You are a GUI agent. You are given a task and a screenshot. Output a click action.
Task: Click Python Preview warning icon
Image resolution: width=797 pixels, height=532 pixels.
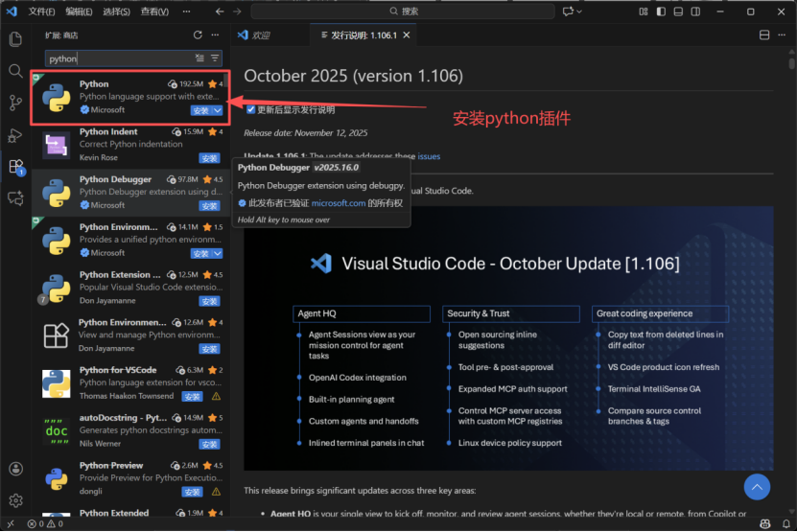tap(216, 492)
